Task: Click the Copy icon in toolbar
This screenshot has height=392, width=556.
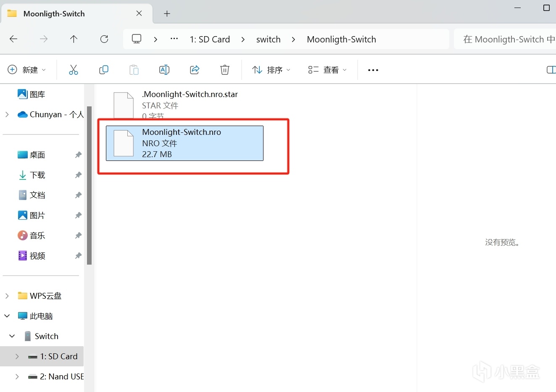Action: 104,70
